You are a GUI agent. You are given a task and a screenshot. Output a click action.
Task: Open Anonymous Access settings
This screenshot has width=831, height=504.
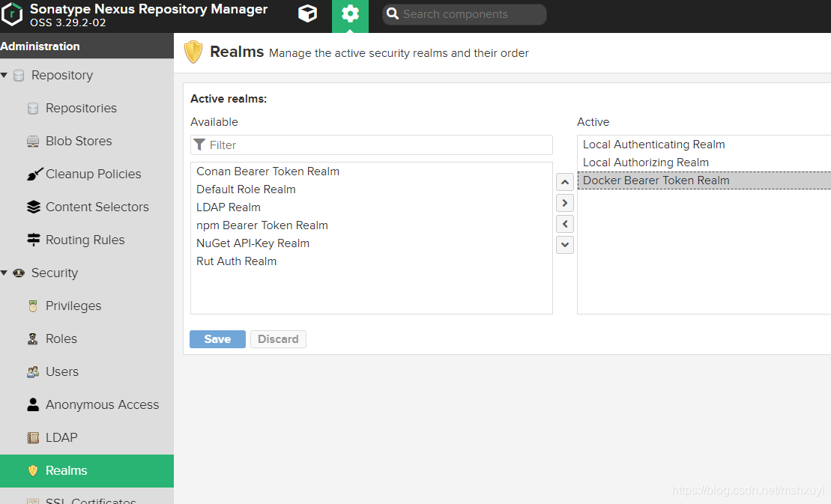[103, 404]
